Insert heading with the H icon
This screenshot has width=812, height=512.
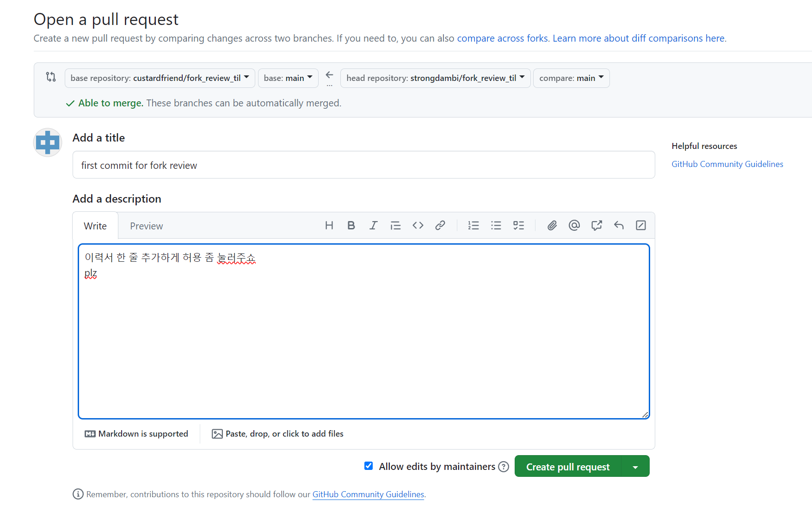[x=329, y=225]
